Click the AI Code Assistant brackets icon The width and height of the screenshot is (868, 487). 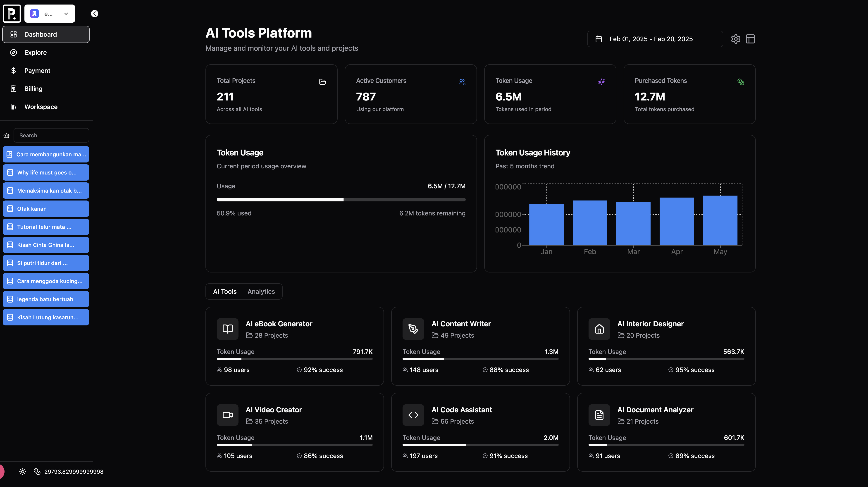(x=413, y=415)
